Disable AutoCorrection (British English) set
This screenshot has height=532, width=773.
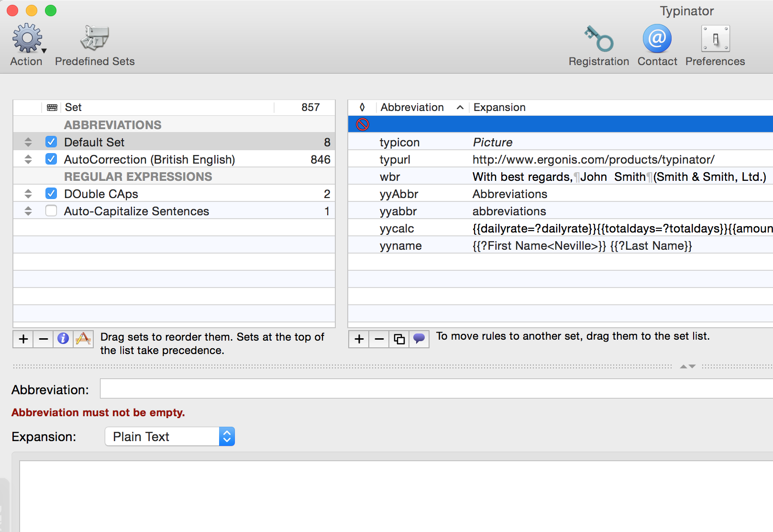click(51, 159)
